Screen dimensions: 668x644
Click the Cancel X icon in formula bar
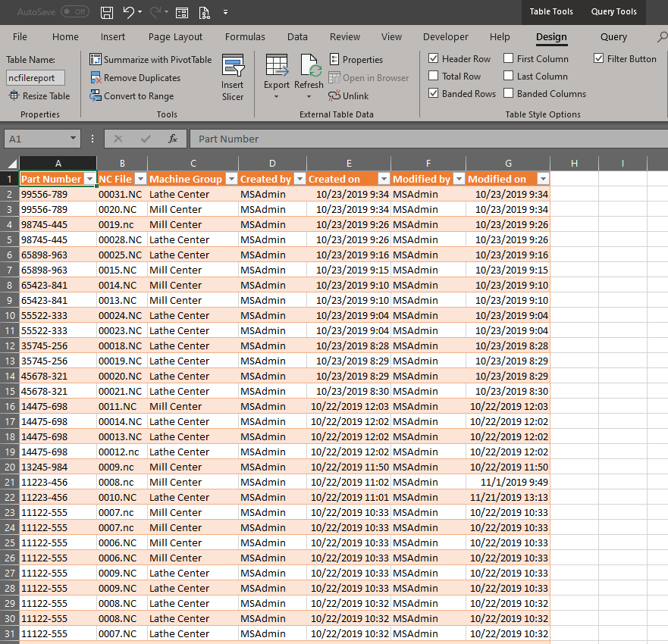[x=118, y=139]
